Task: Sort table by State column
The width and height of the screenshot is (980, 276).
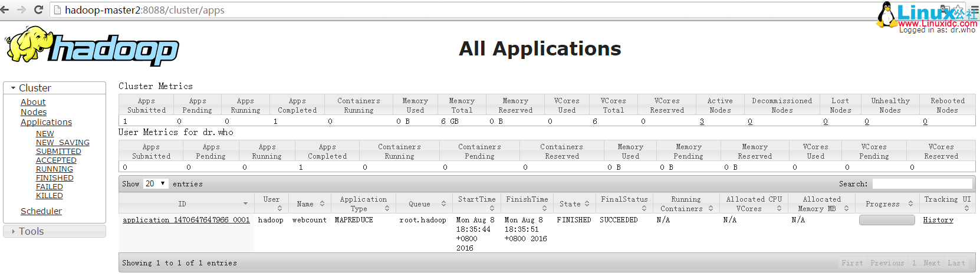Action: click(x=574, y=203)
